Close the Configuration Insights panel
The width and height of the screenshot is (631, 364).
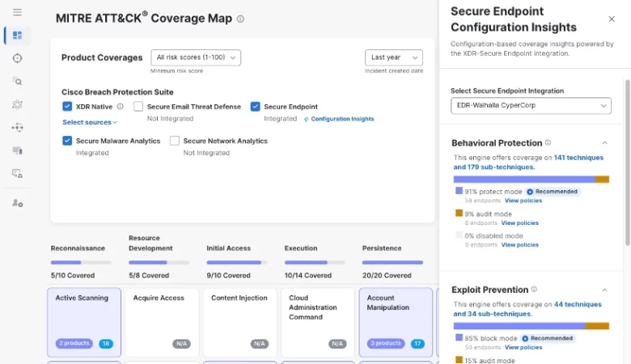coord(612,19)
